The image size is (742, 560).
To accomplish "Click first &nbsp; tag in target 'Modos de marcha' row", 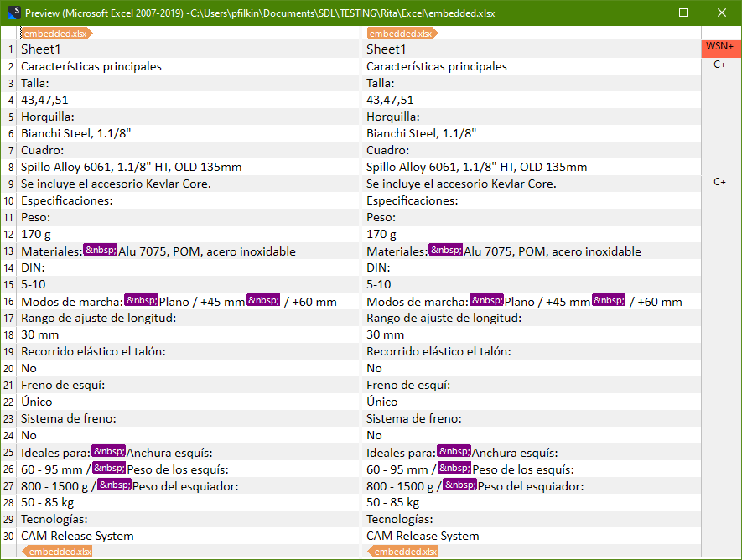I will tap(486, 300).
